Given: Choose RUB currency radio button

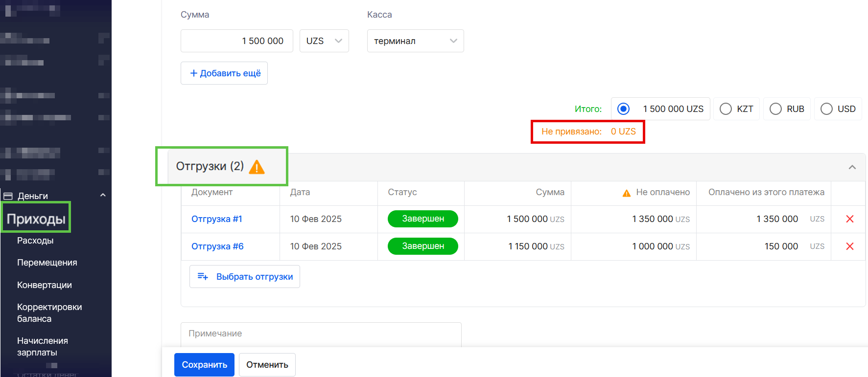Looking at the screenshot, I should pos(775,109).
